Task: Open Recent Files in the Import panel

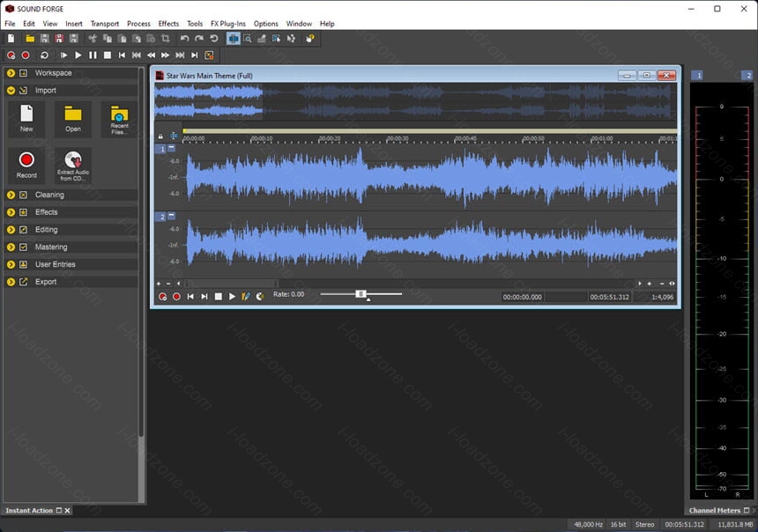Action: pyautogui.click(x=119, y=119)
